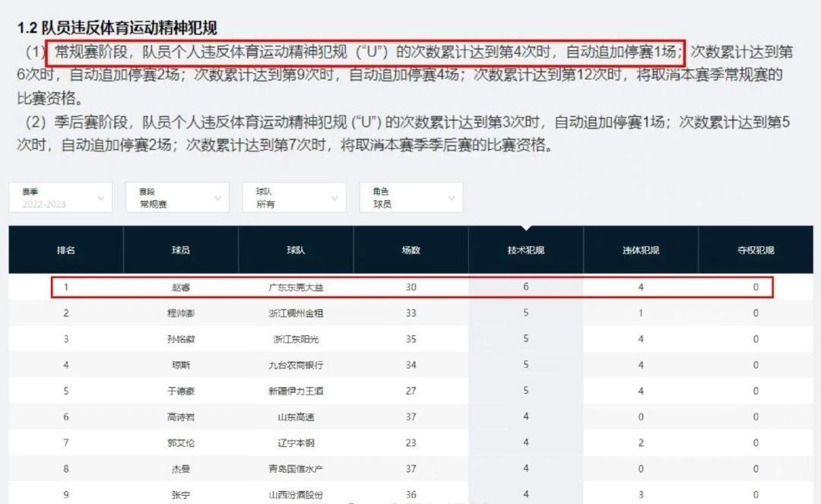Open team 辽宁本钢 in row 7
Screen dimensions: 821x504
coord(296,442)
